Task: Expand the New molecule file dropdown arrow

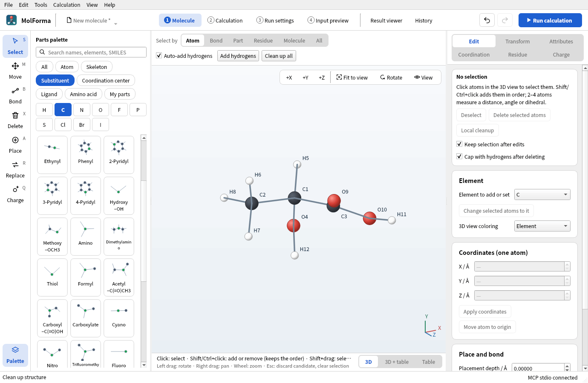Action: pyautogui.click(x=116, y=23)
